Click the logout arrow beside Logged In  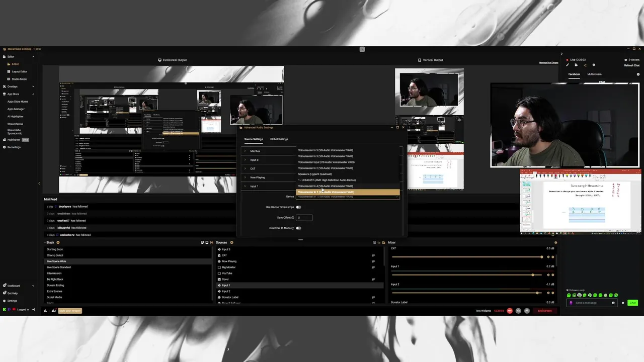34,310
